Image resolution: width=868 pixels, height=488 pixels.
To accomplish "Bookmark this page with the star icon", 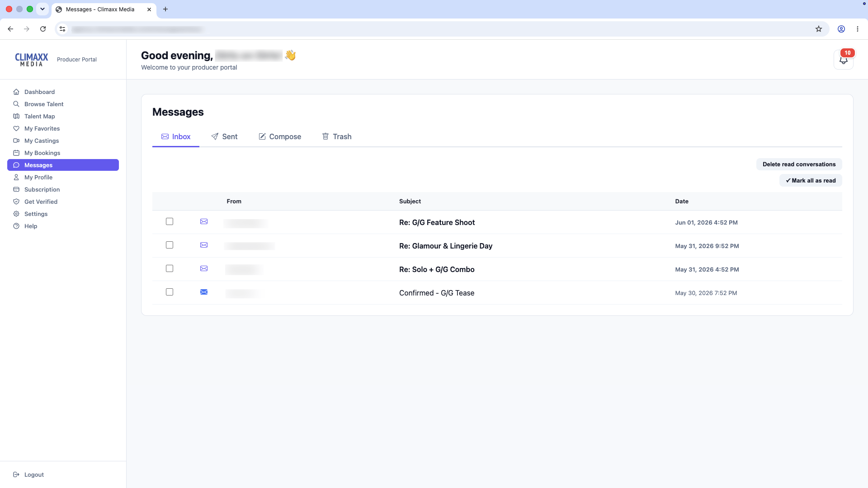I will [819, 29].
